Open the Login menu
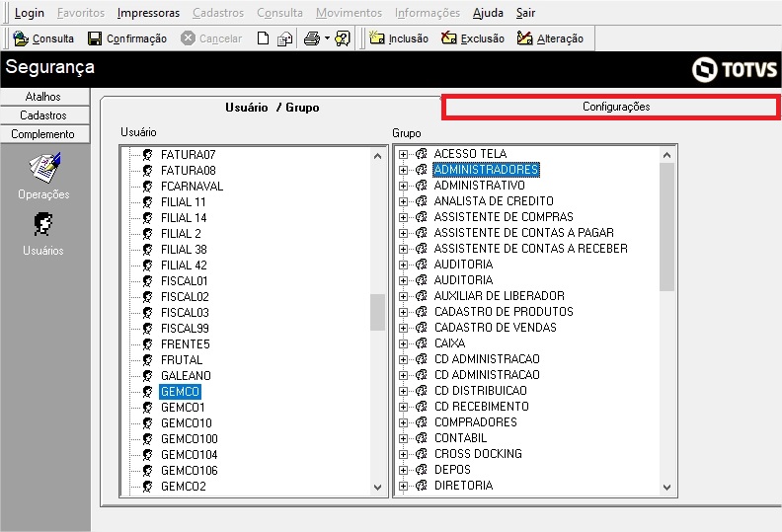This screenshot has width=782, height=532. pyautogui.click(x=30, y=13)
